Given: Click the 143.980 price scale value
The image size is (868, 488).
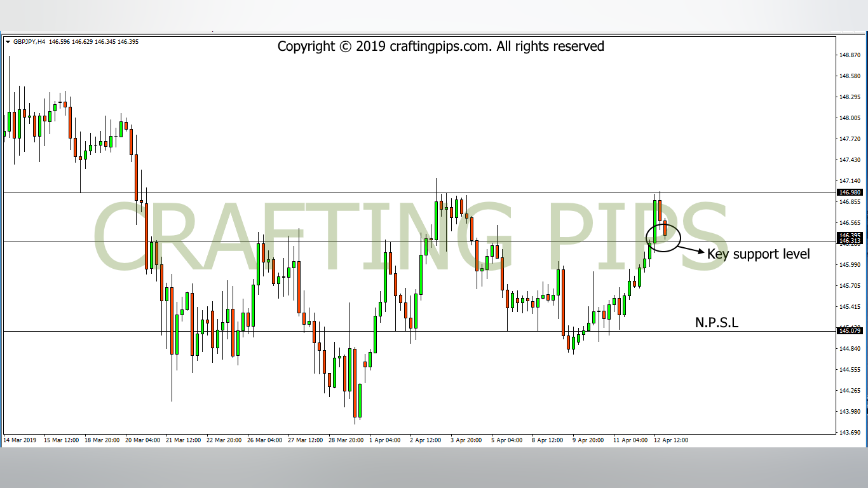Looking at the screenshot, I should pyautogui.click(x=850, y=412).
